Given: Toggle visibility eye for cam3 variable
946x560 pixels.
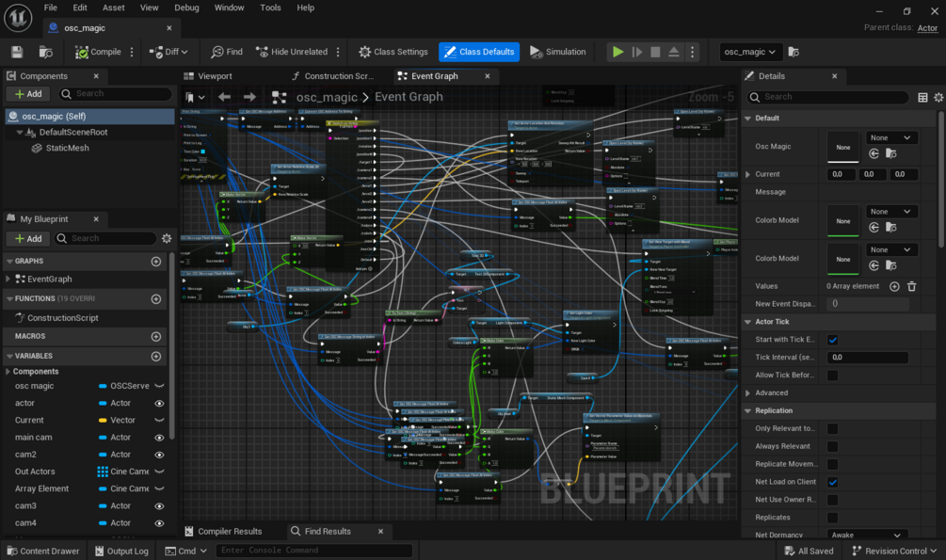Looking at the screenshot, I should [x=159, y=505].
